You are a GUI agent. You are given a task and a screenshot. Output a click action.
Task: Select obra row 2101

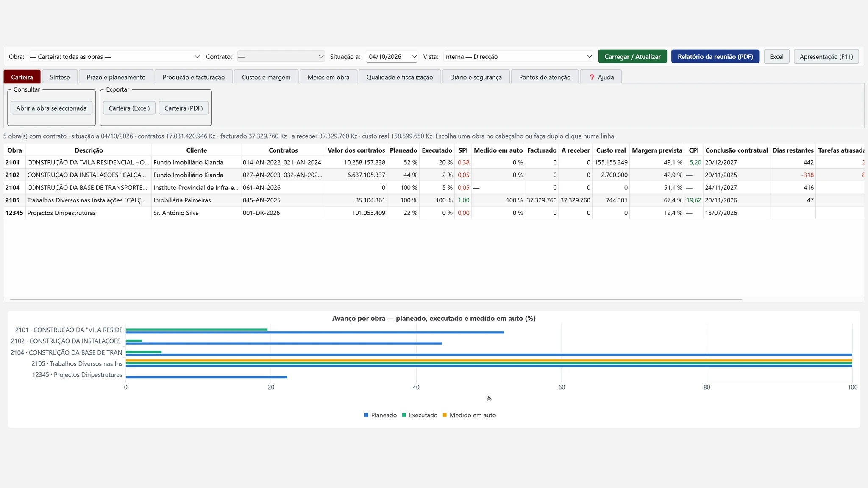434,162
